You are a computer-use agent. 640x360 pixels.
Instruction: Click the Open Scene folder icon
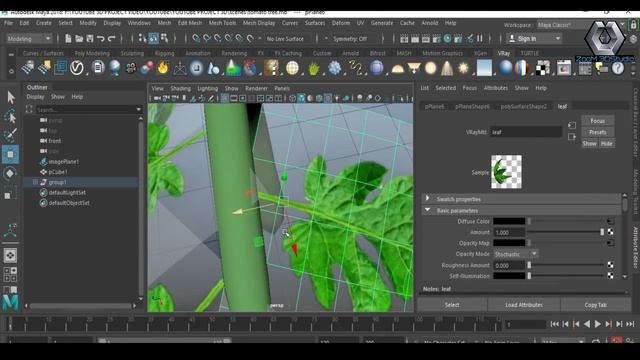tap(79, 39)
